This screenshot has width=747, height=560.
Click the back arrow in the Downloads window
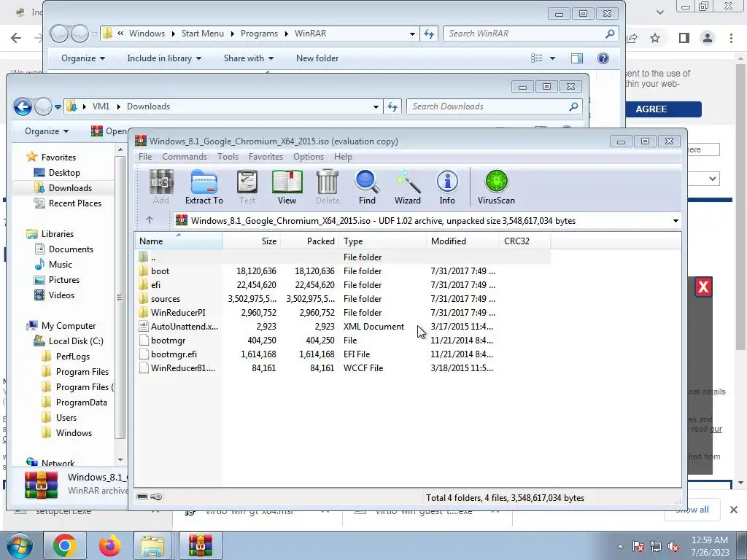pyautogui.click(x=23, y=106)
